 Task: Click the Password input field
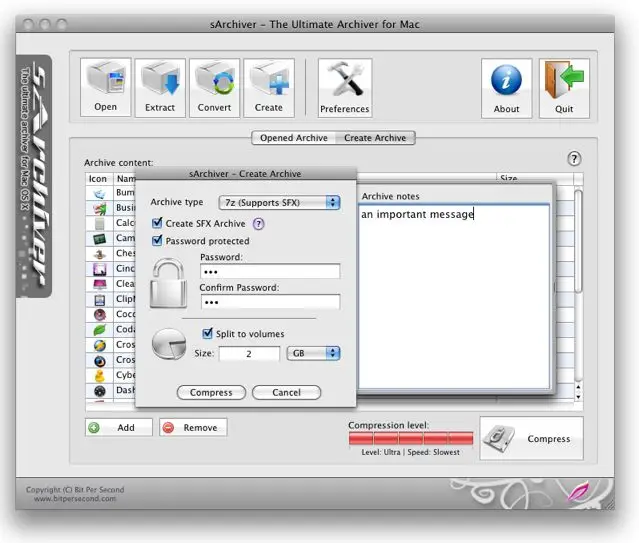[x=270, y=271]
